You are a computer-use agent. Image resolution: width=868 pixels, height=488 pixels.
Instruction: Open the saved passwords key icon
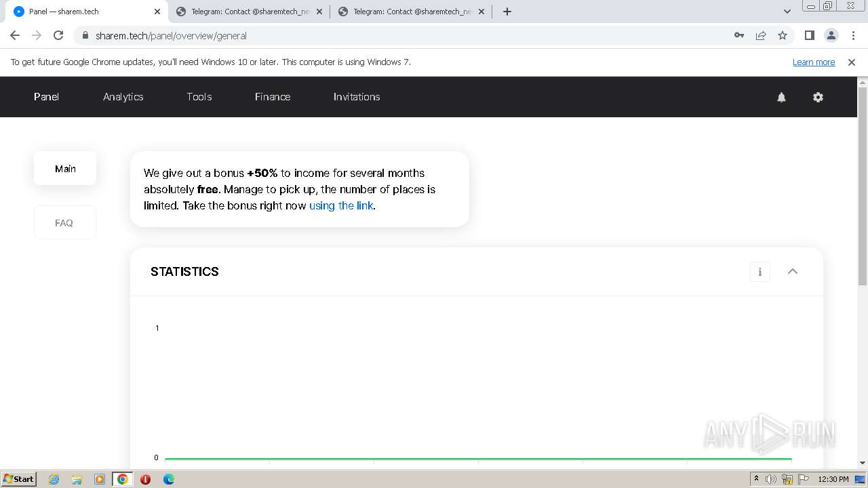click(x=739, y=35)
